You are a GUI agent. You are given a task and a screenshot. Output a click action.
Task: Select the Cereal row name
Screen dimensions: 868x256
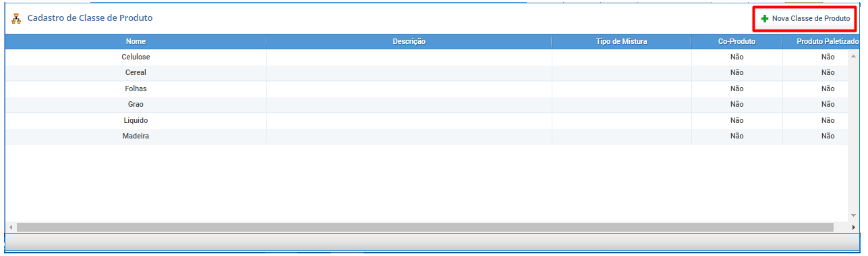pyautogui.click(x=136, y=72)
